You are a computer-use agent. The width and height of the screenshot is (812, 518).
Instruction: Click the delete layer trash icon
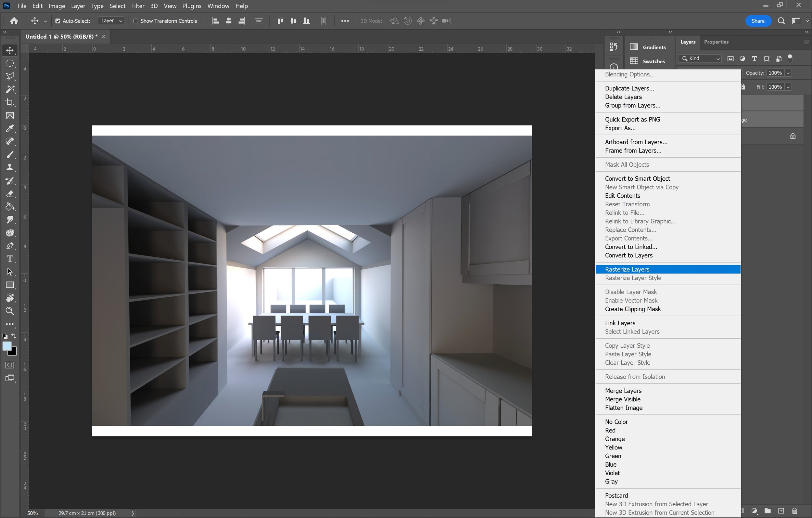pos(795,511)
